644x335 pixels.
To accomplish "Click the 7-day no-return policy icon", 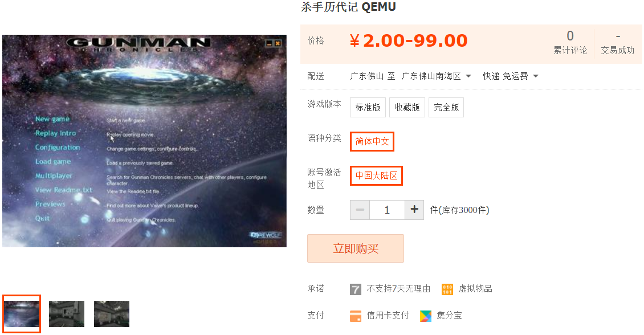I will point(355,289).
